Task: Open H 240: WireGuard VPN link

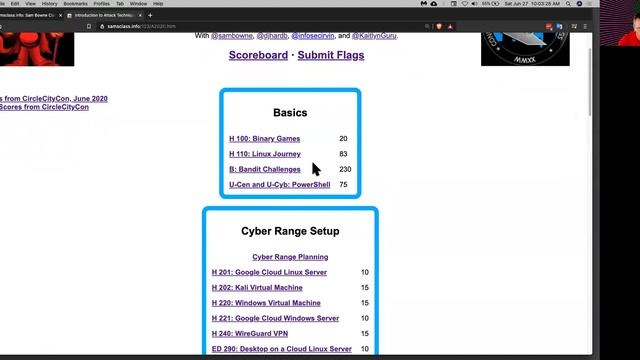Action: 250,333
